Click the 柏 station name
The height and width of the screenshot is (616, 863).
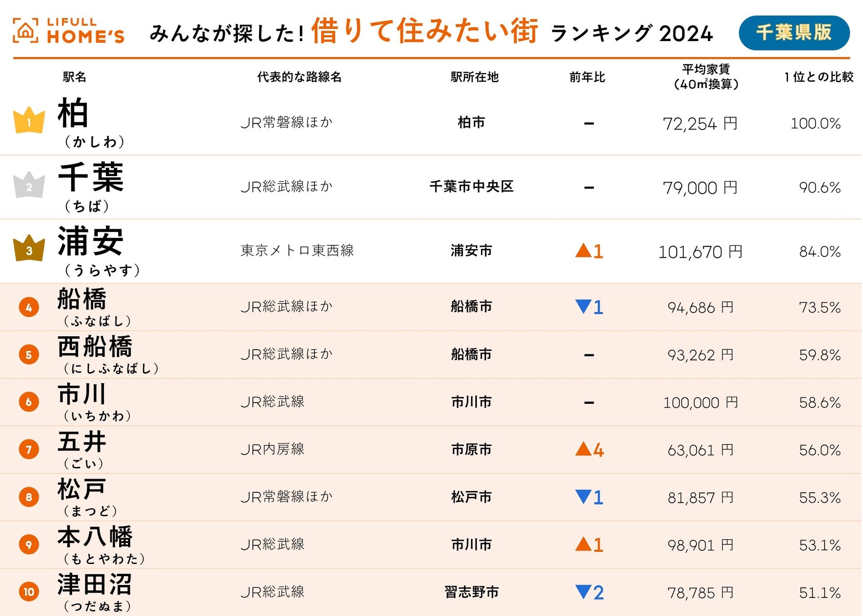(x=73, y=114)
